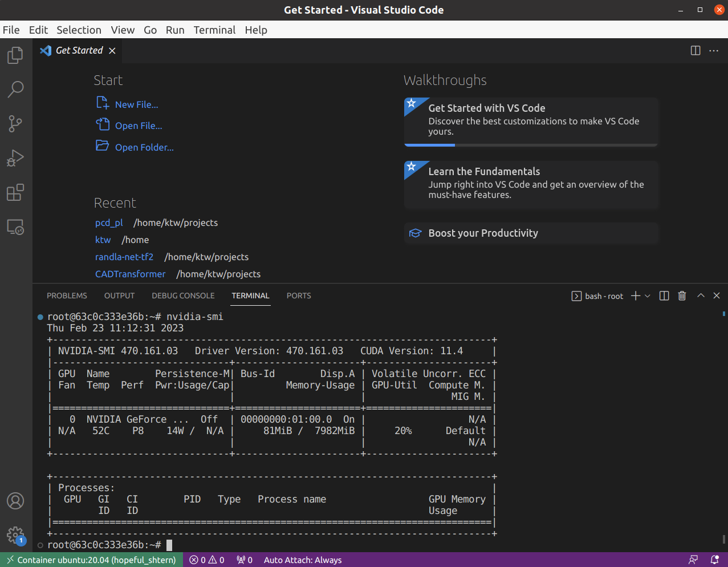
Task: Open the terminal launch profile dropdown
Action: point(648,295)
